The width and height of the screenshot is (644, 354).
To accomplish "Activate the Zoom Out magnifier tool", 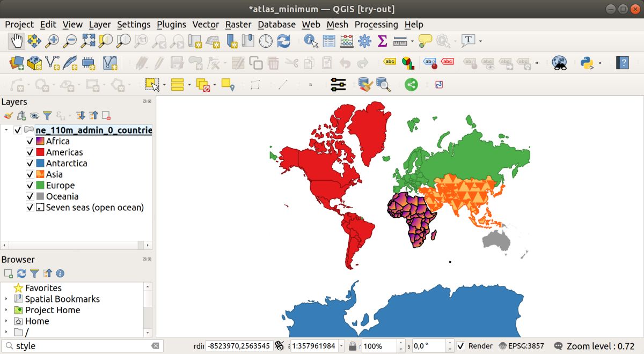I will (x=70, y=40).
